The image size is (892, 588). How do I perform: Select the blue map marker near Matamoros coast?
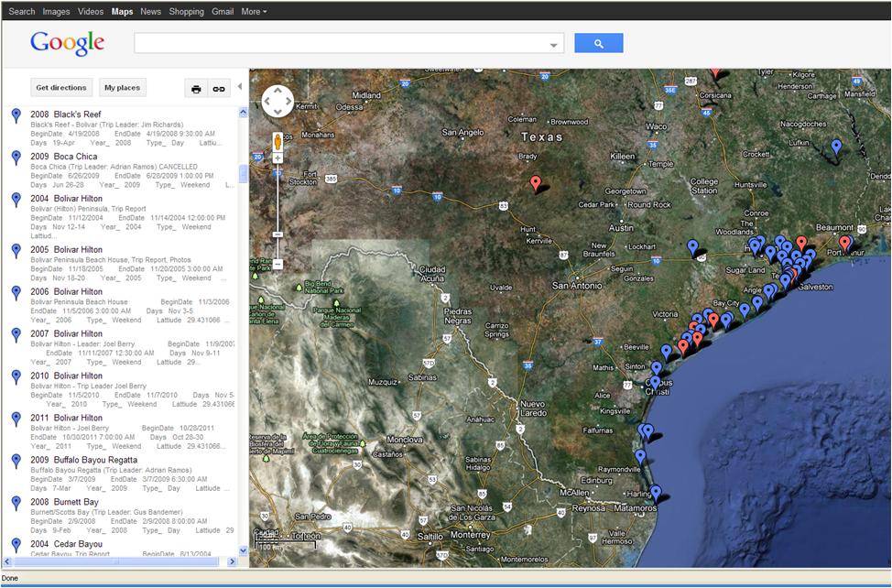click(656, 493)
